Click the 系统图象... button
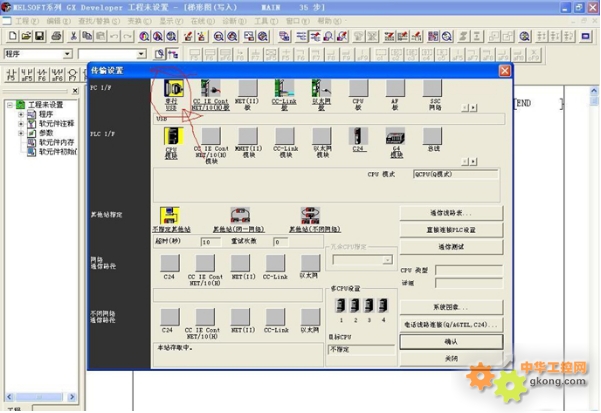Image resolution: width=601 pixels, height=413 pixels. (451, 307)
